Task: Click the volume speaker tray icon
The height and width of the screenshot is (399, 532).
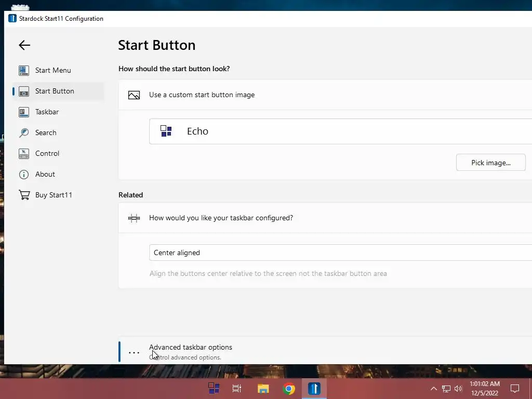Action: [x=458, y=389]
